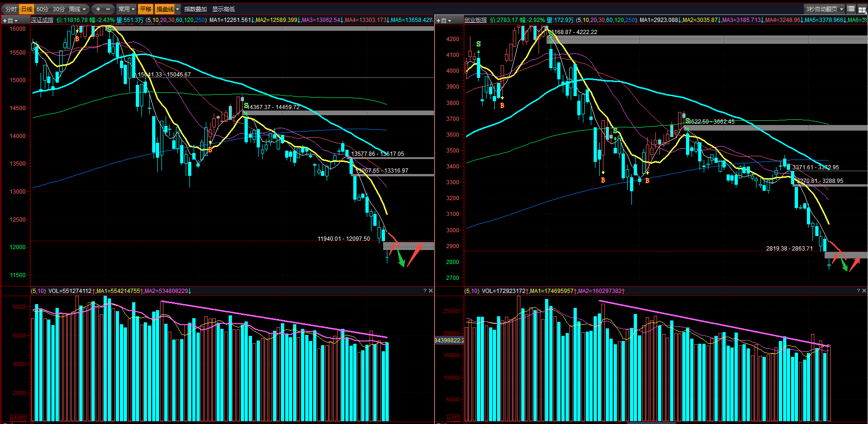
Task: Close the left volume indicator panel
Action: click(431, 291)
